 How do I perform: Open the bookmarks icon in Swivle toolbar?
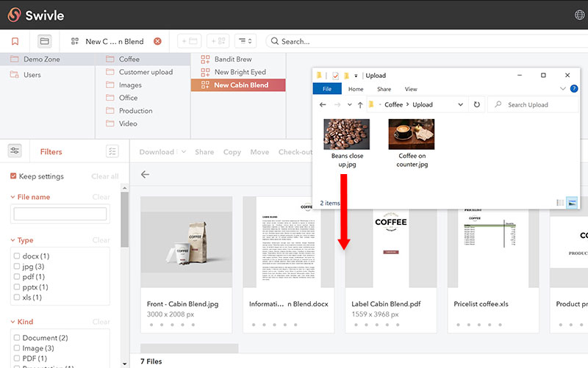[x=15, y=41]
